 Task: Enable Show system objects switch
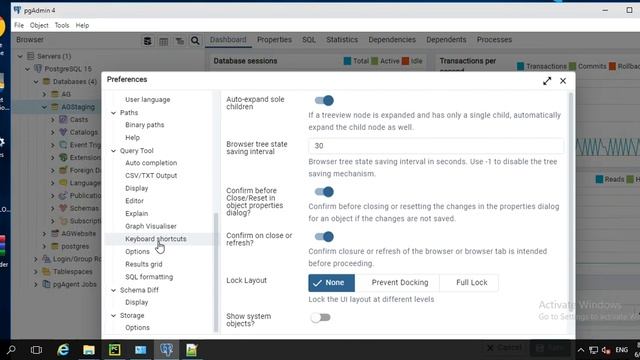(320, 318)
